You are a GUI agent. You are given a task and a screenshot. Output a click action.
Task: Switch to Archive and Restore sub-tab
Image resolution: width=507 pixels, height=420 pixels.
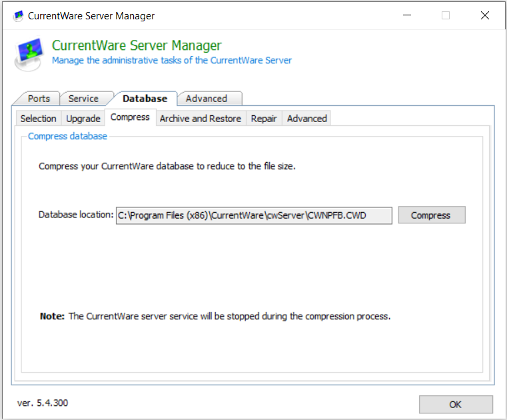pyautogui.click(x=201, y=119)
